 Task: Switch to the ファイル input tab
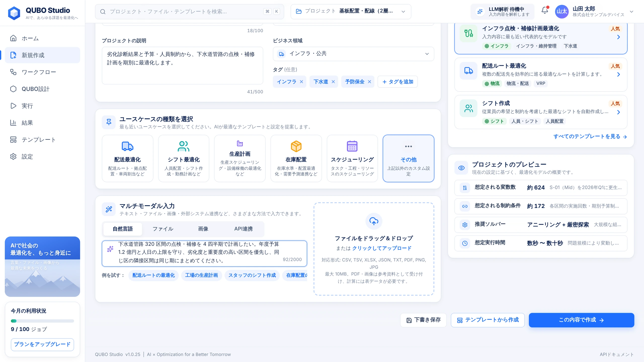pyautogui.click(x=163, y=229)
